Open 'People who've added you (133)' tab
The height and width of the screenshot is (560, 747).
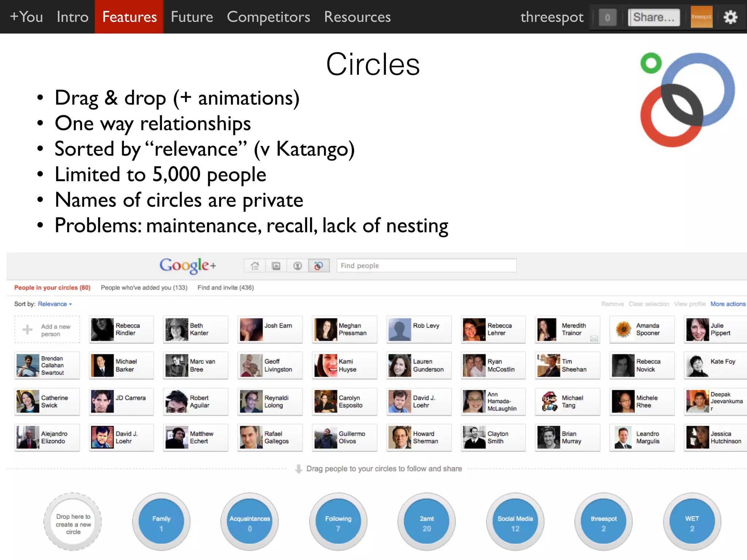144,288
